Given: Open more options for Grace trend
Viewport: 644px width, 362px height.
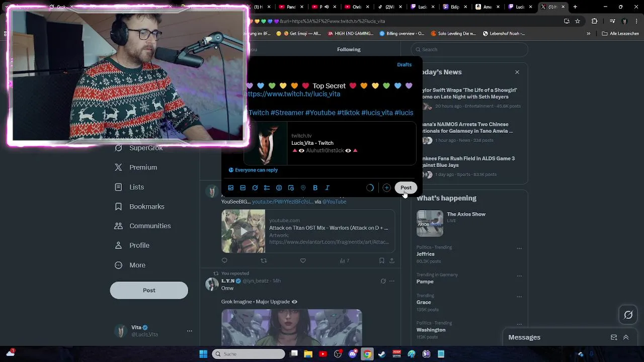Looking at the screenshot, I should (519, 297).
